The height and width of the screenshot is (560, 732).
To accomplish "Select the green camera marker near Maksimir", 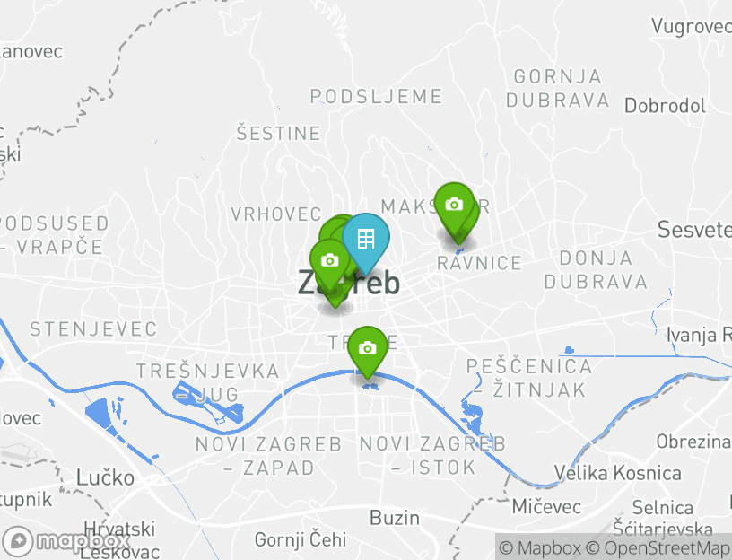I will click(x=454, y=207).
